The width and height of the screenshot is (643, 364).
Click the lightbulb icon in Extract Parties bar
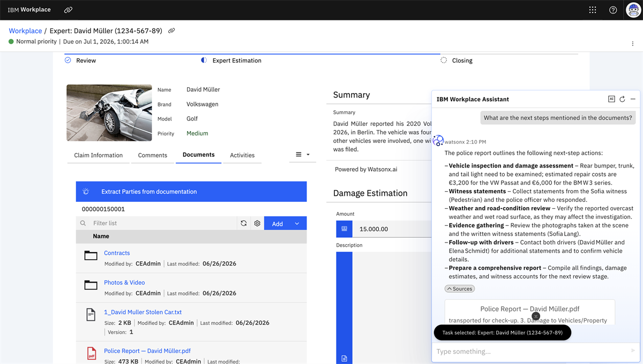86,191
